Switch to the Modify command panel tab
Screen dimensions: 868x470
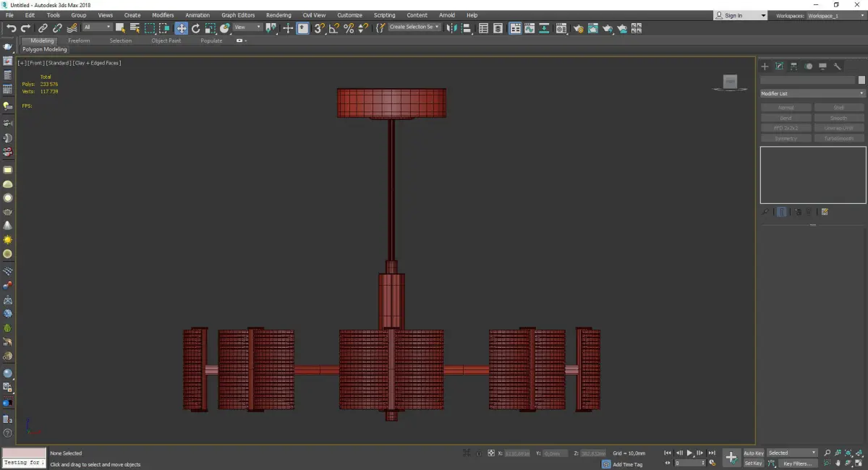[x=779, y=67]
